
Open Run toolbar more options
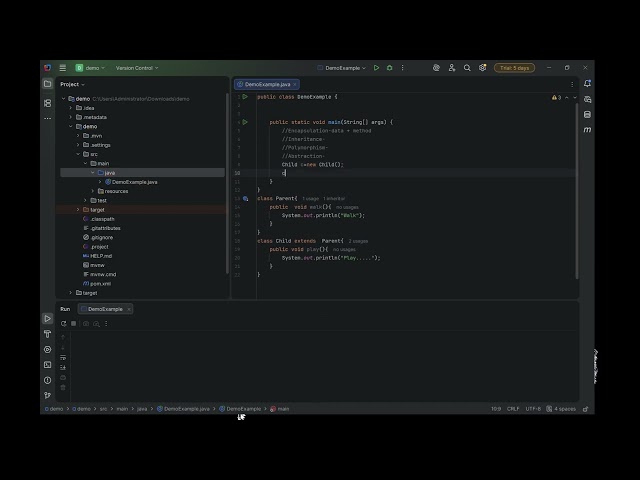pos(106,324)
